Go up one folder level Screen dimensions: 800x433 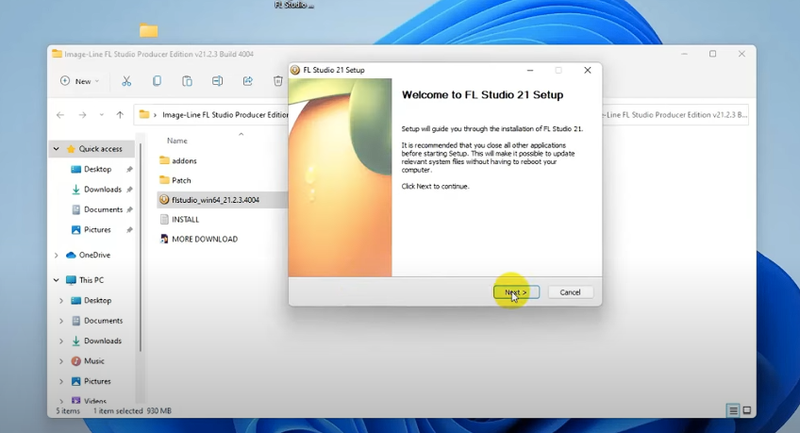click(x=120, y=115)
